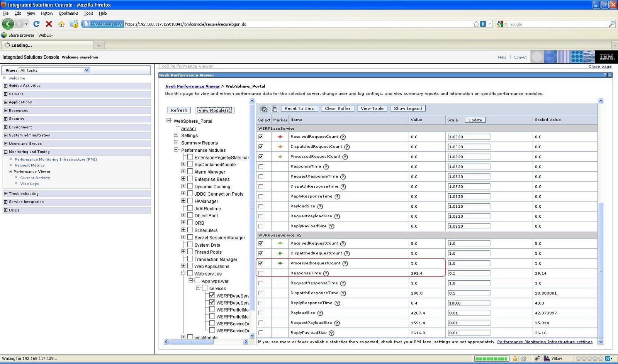Open the Firefox home icon

point(61,24)
